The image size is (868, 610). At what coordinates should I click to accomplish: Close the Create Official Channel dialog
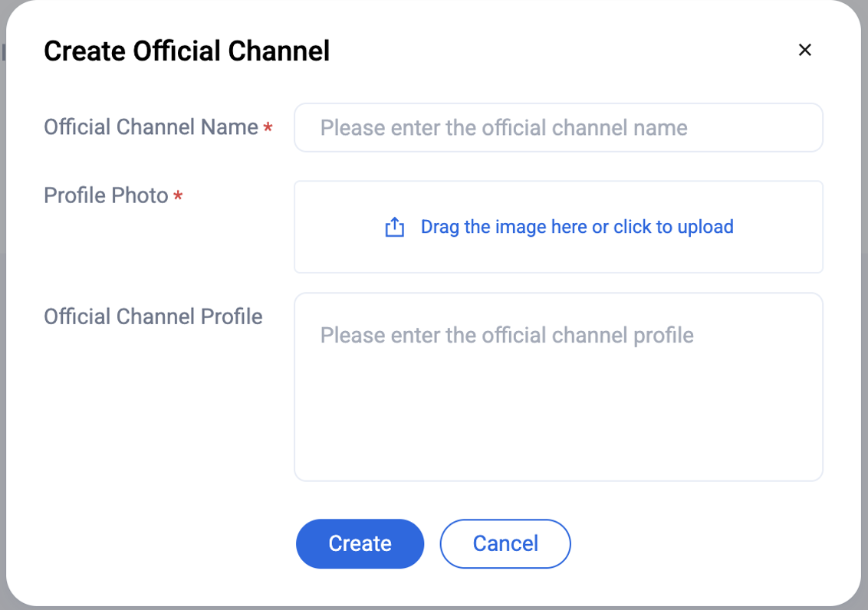coord(804,51)
